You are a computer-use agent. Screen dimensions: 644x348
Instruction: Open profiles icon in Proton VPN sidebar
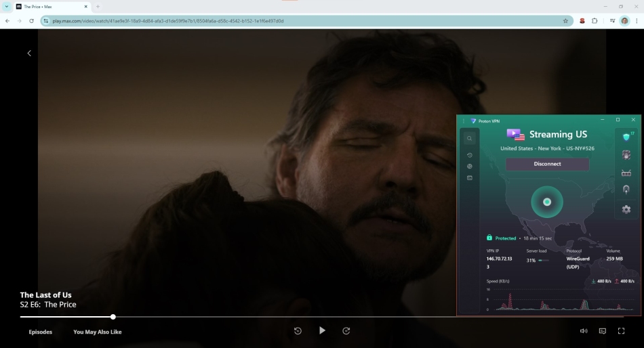pyautogui.click(x=470, y=177)
